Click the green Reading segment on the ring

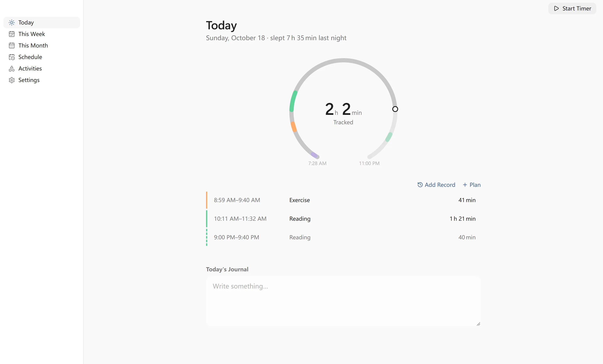[x=293, y=101]
